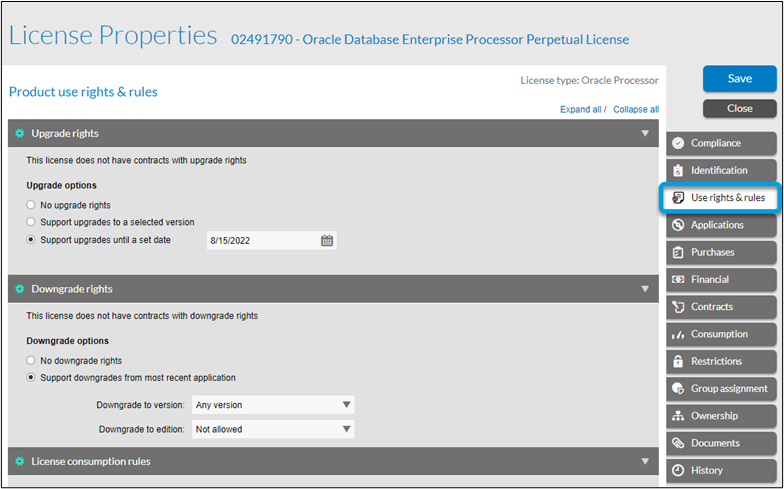The height and width of the screenshot is (489, 784).
Task: Open the calendar date picker icon
Action: point(327,240)
